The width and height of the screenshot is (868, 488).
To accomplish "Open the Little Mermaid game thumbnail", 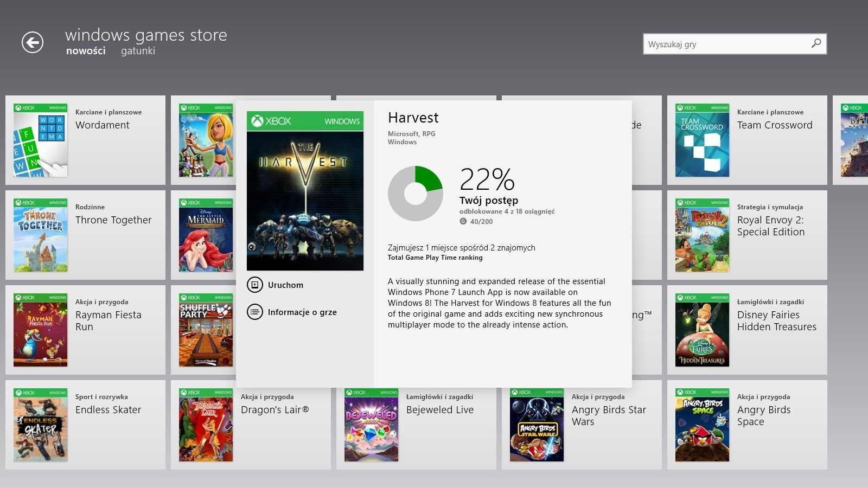I will click(x=206, y=235).
